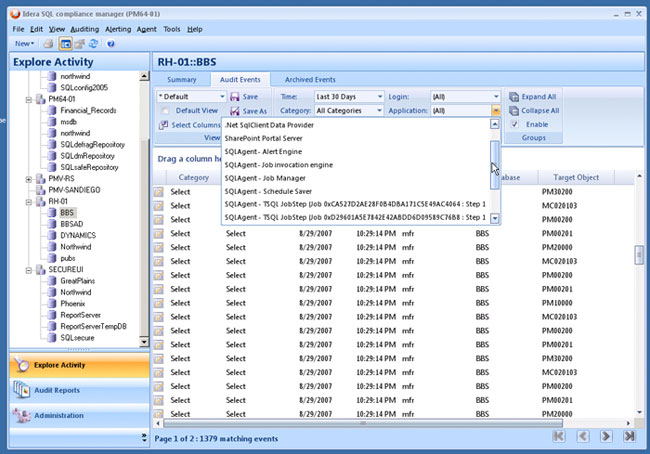
Task: Click the Save As view icon
Action: point(235,111)
